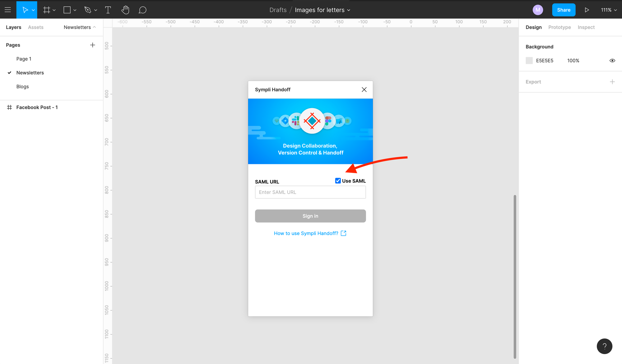Switch to the Design tab
Image resolution: width=622 pixels, height=364 pixels.
pyautogui.click(x=534, y=27)
